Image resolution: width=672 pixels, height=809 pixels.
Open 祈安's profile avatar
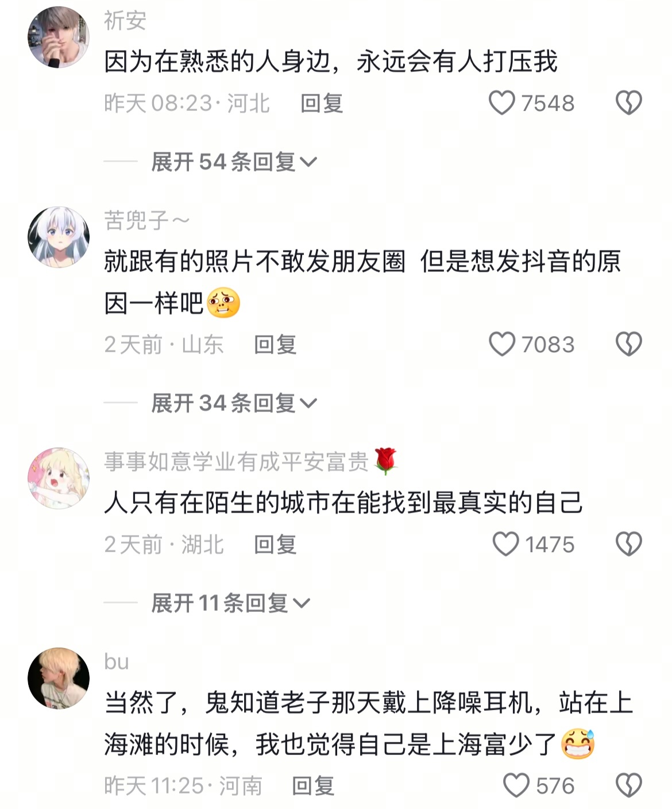point(59,37)
